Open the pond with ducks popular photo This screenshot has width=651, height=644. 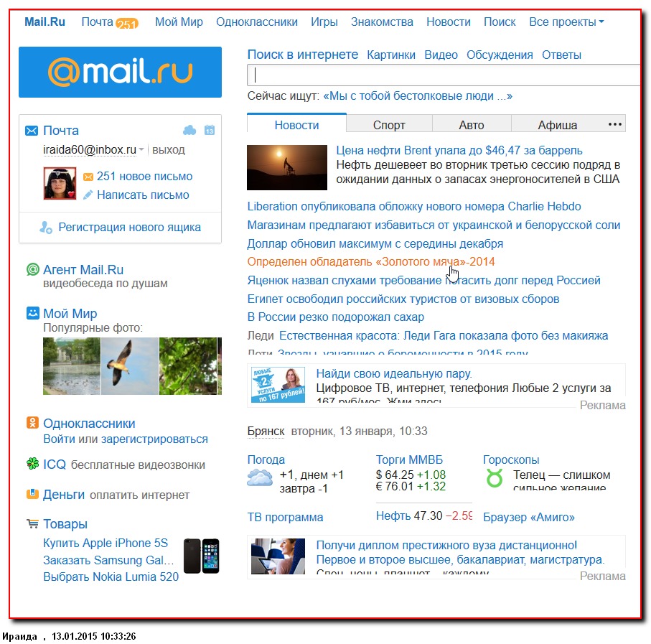tap(71, 366)
